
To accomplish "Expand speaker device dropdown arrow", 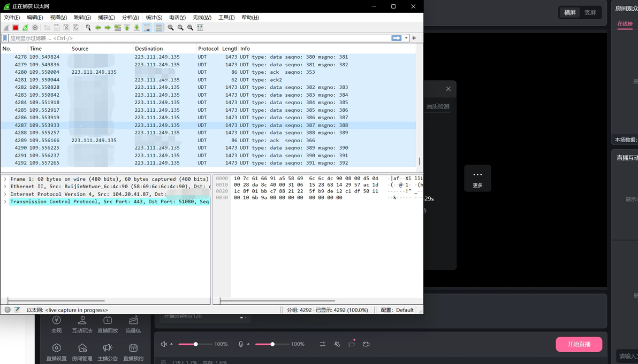I will (x=171, y=344).
